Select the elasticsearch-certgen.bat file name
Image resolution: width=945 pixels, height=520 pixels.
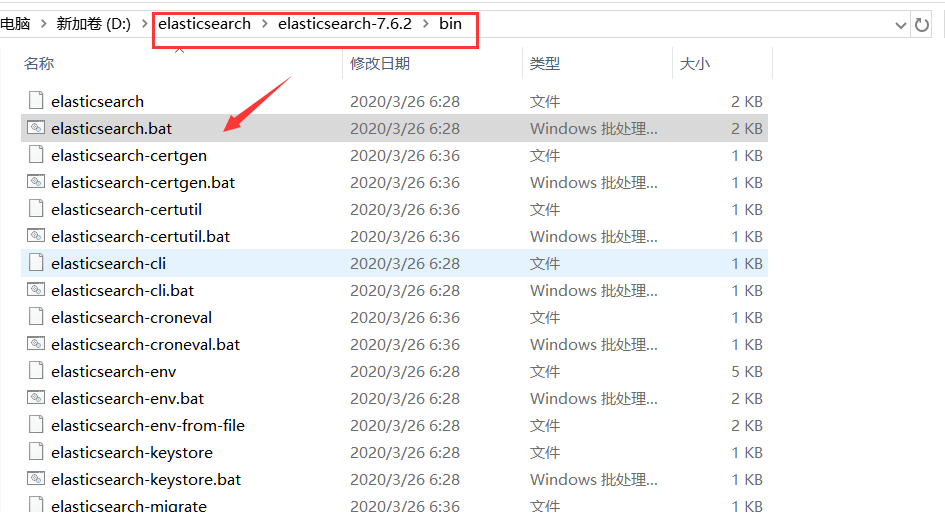(x=143, y=183)
